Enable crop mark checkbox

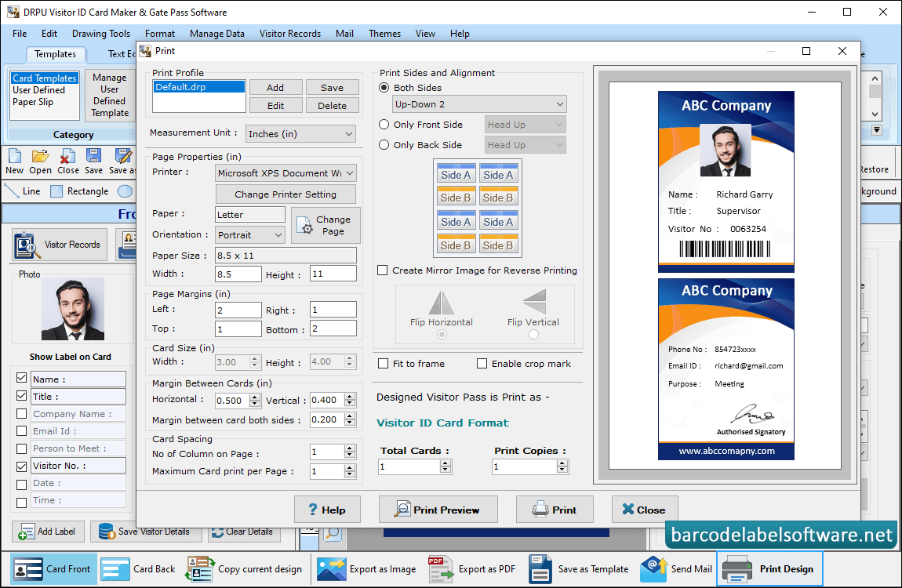coord(482,364)
